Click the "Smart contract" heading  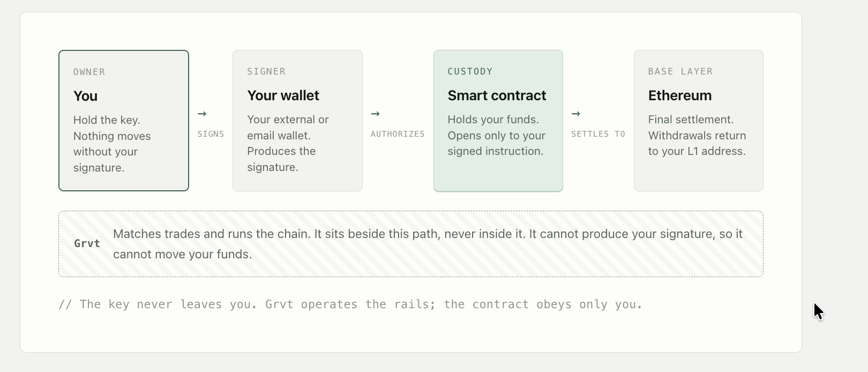pyautogui.click(x=497, y=95)
